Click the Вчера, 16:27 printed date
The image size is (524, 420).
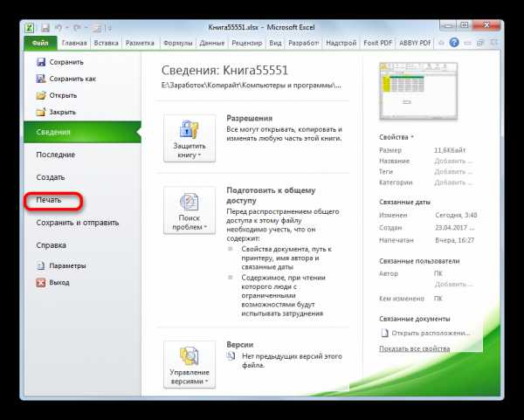click(x=454, y=240)
